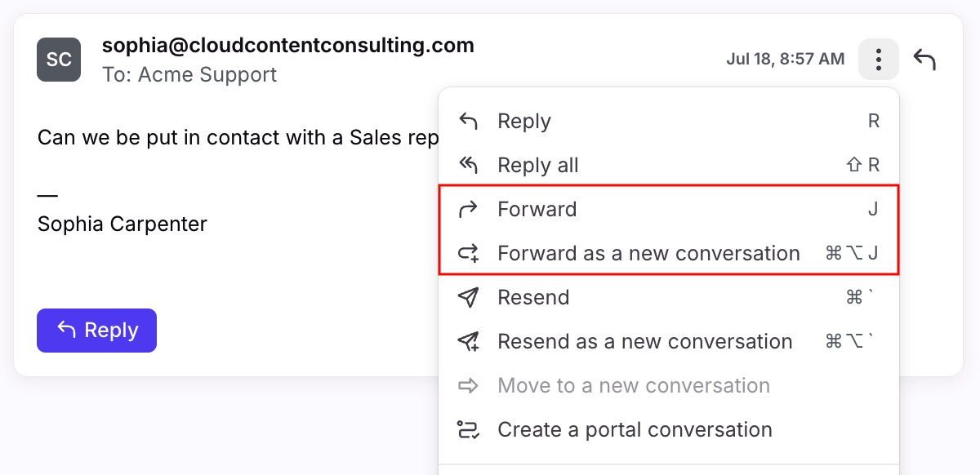980x475 pixels.
Task: Click the Reply arrow icon in the menu
Action: (468, 122)
